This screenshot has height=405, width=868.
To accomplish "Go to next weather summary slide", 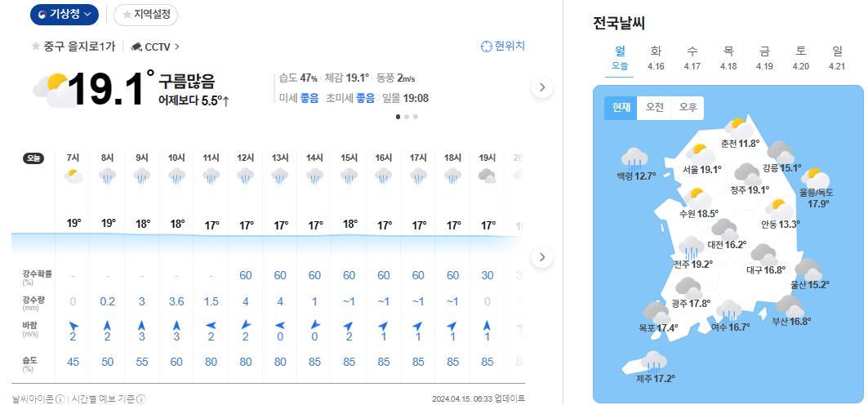I will (542, 87).
